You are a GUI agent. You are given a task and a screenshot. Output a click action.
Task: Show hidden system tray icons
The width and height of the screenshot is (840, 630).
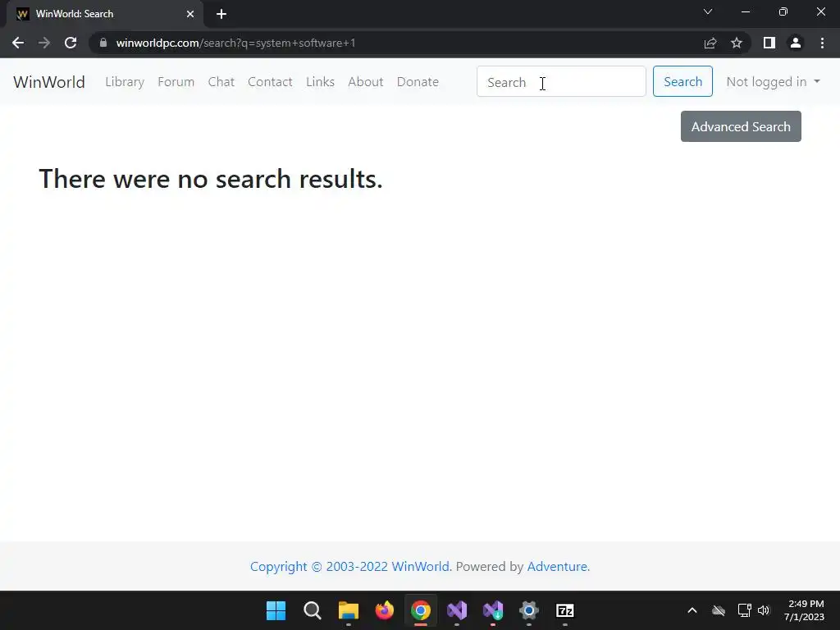point(692,610)
